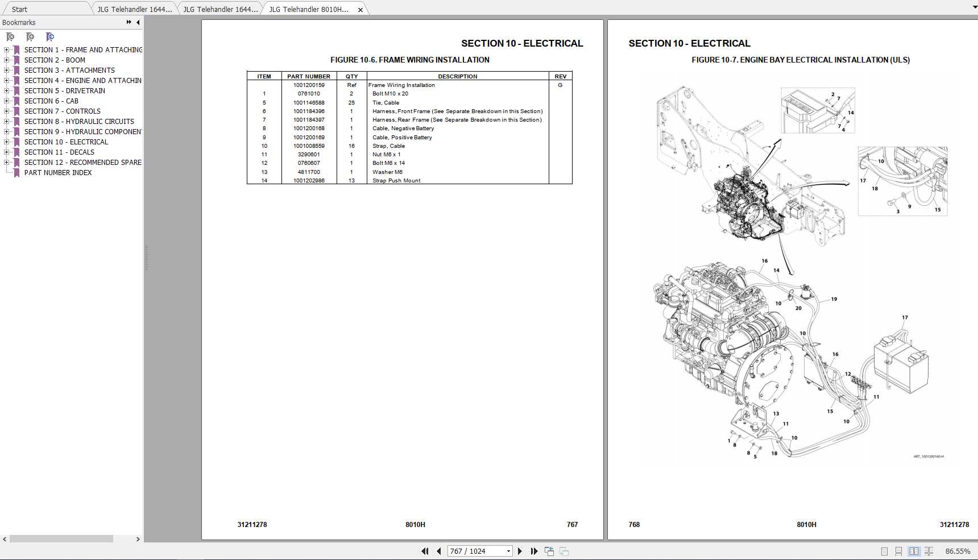This screenshot has height=560, width=978.
Task: Click bookmark icon beside SECTION 6 - CAB
Action: pyautogui.click(x=16, y=101)
